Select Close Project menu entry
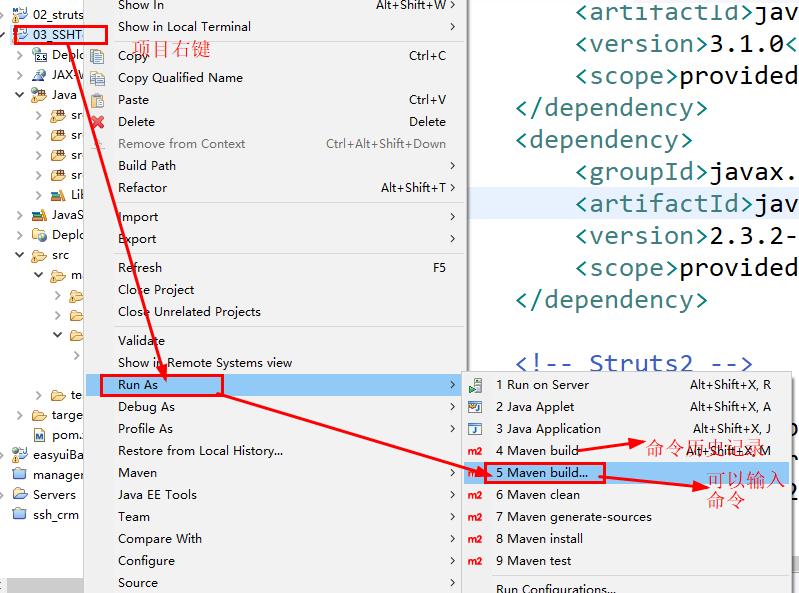The width and height of the screenshot is (799, 593). click(274, 290)
